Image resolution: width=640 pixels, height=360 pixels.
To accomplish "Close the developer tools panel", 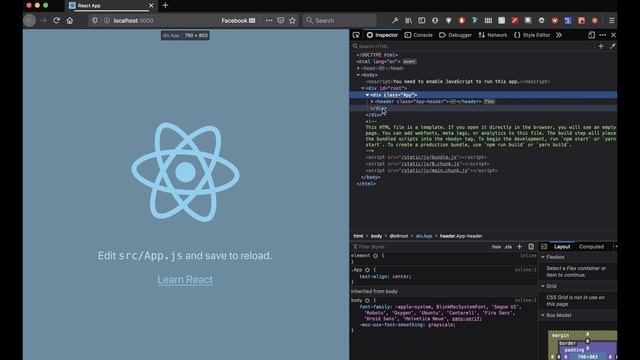I will pos(613,35).
